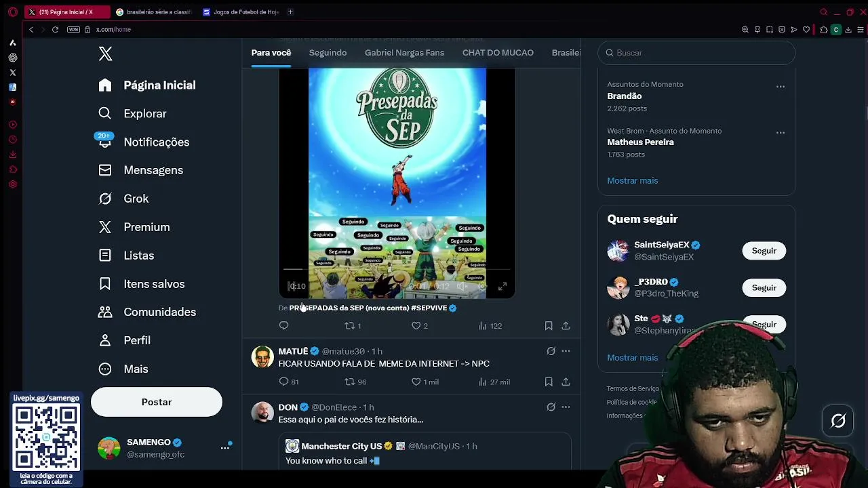Open Grok from the sidebar

[123, 199]
